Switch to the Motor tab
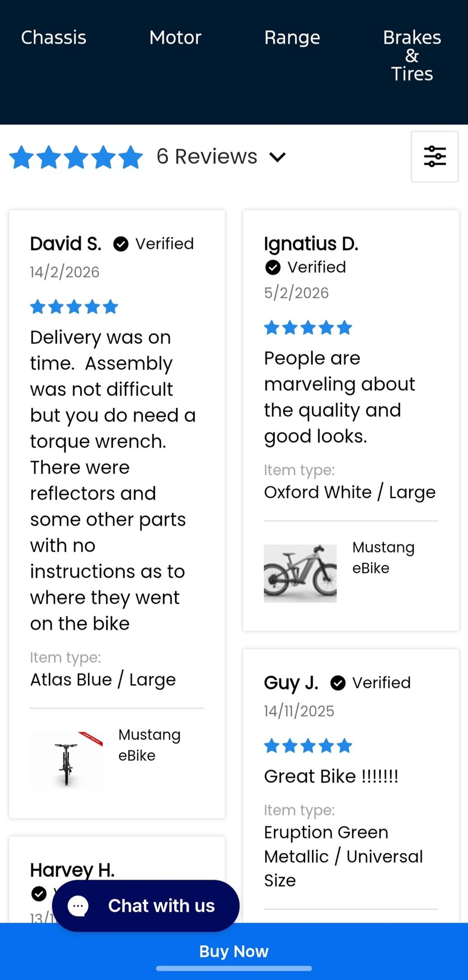 (175, 38)
